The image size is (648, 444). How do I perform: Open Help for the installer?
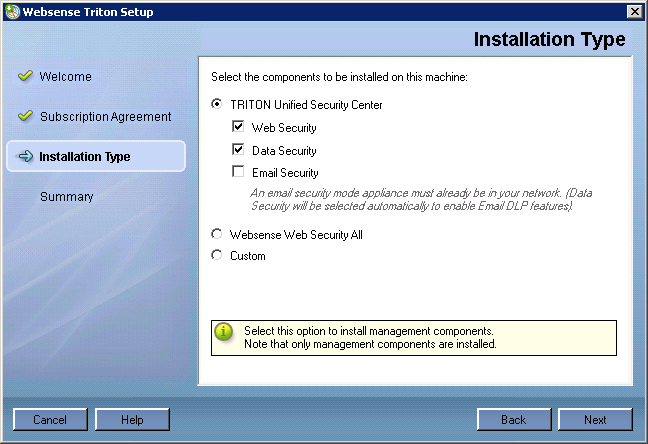click(132, 420)
